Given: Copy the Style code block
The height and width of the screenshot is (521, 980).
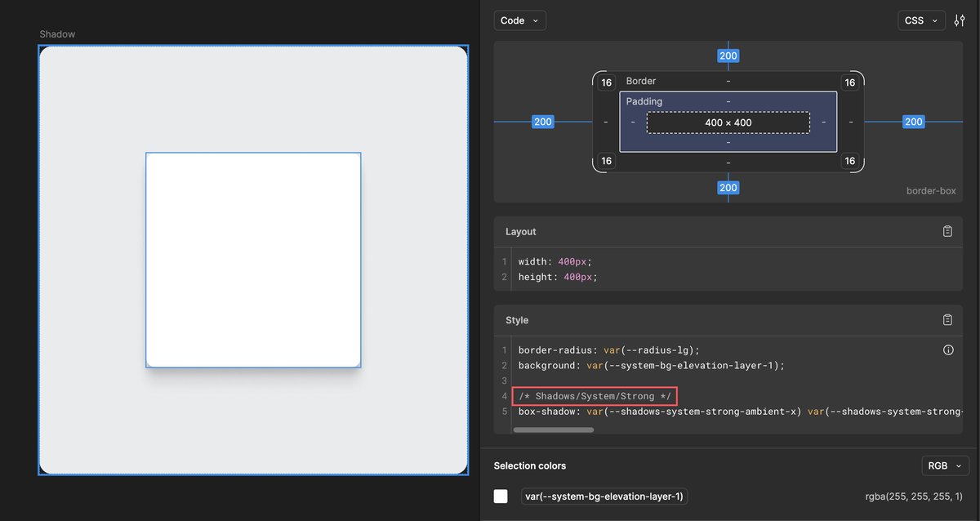Looking at the screenshot, I should [947, 320].
